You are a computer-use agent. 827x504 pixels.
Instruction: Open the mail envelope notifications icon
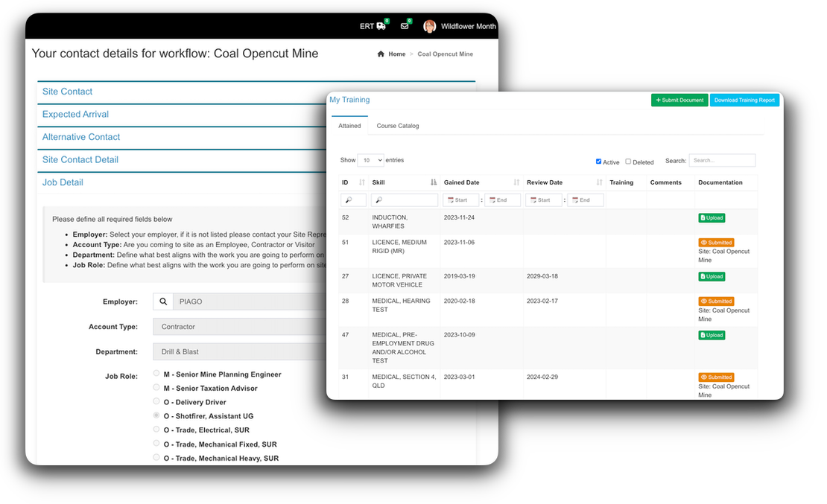(x=405, y=26)
